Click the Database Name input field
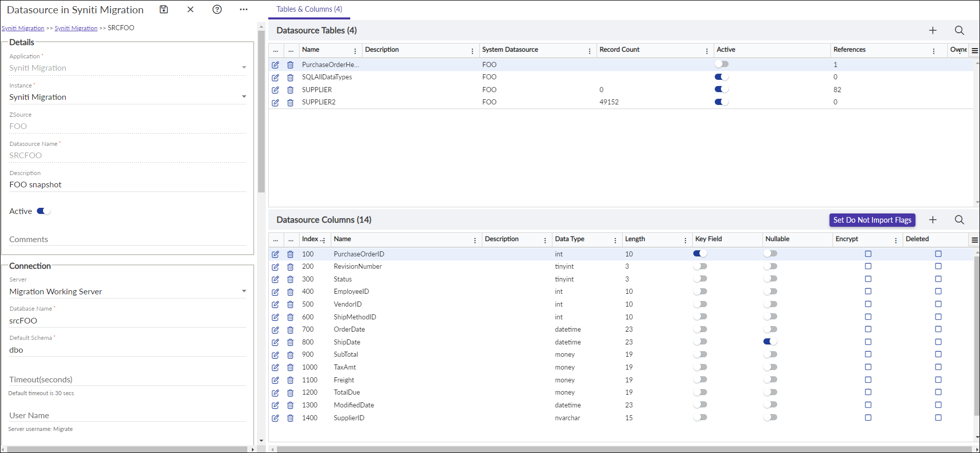This screenshot has height=453, width=980. coord(127,320)
